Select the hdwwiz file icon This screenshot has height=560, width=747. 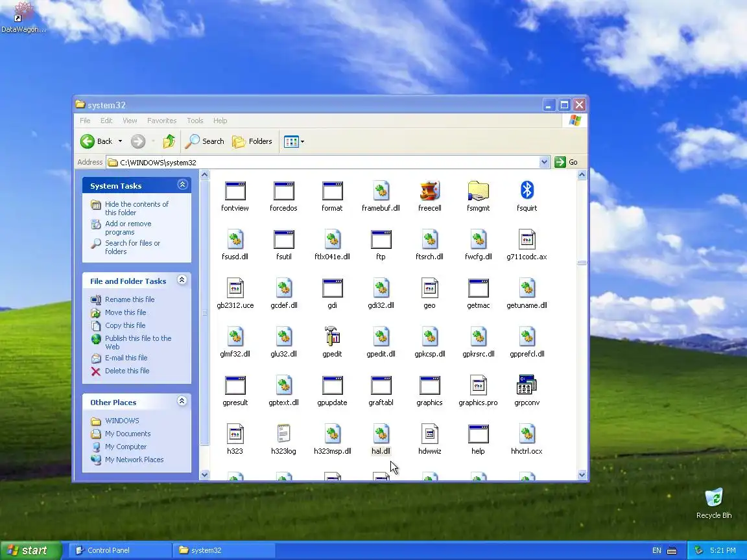(430, 434)
